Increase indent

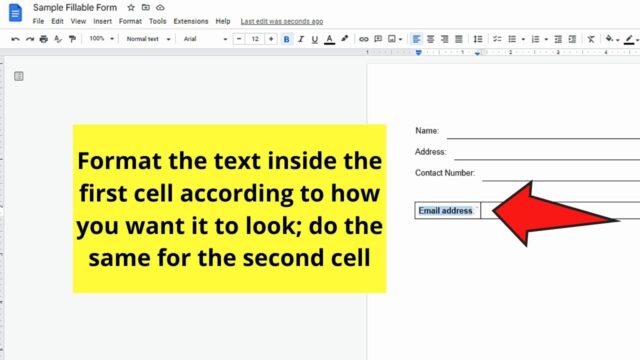[x=572, y=39]
